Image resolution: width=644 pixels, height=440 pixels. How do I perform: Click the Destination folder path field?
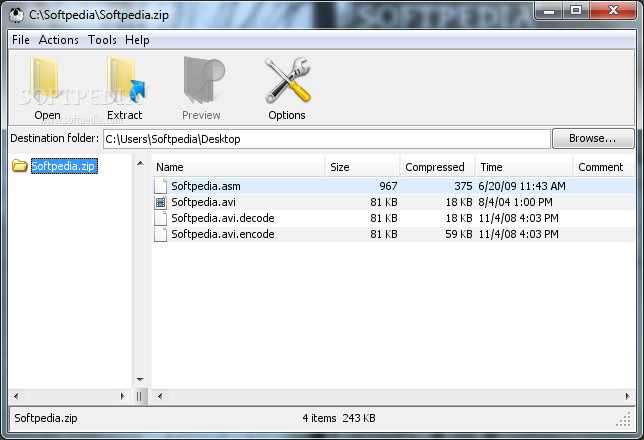[327, 139]
